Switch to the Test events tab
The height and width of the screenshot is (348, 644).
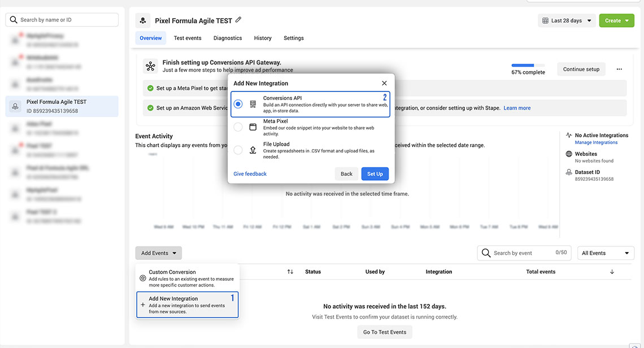[188, 38]
